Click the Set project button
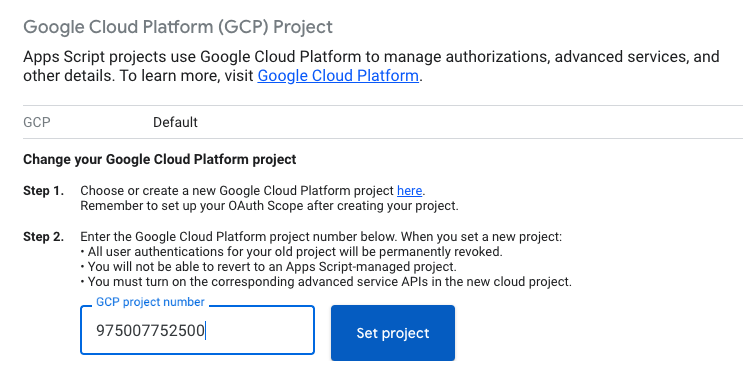 [393, 333]
